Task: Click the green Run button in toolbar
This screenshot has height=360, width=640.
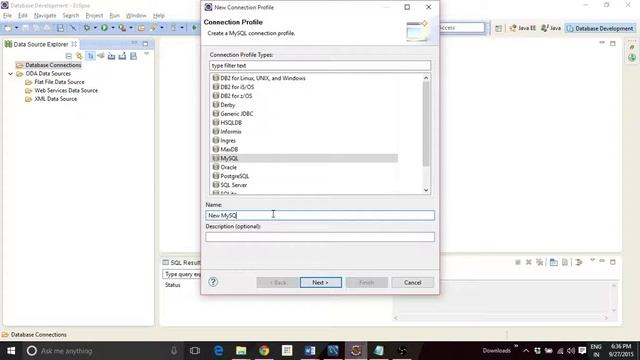Action: point(104,28)
